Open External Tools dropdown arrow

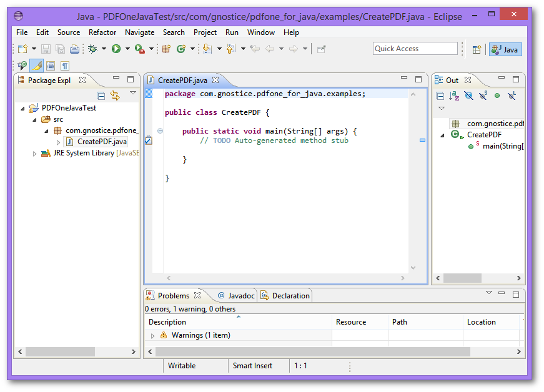pos(151,49)
